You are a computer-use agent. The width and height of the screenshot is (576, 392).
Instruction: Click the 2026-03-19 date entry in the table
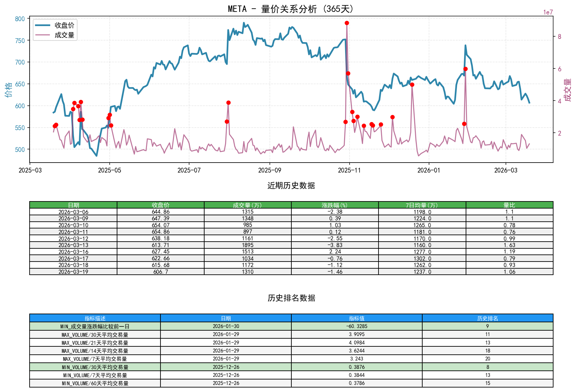pos(73,272)
